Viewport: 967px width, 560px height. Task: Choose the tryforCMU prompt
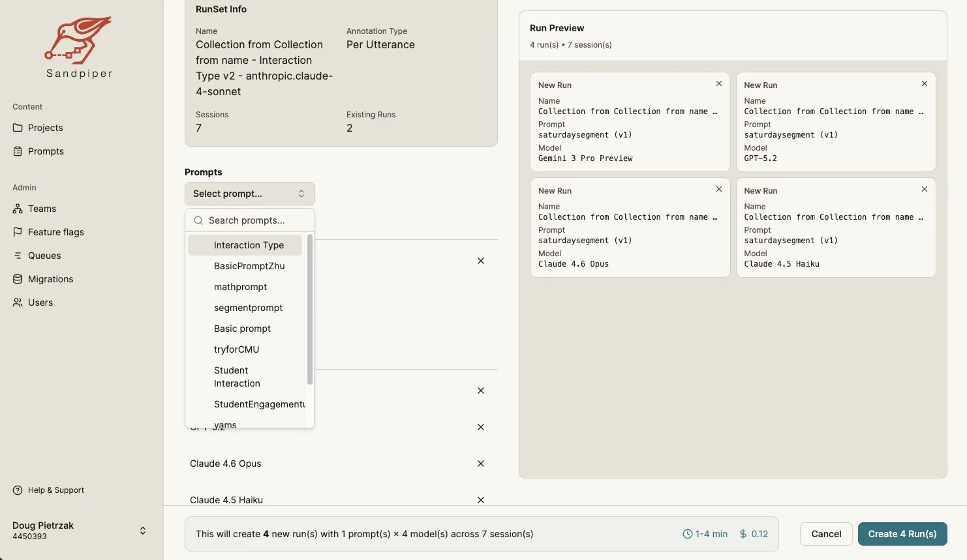(x=245, y=349)
